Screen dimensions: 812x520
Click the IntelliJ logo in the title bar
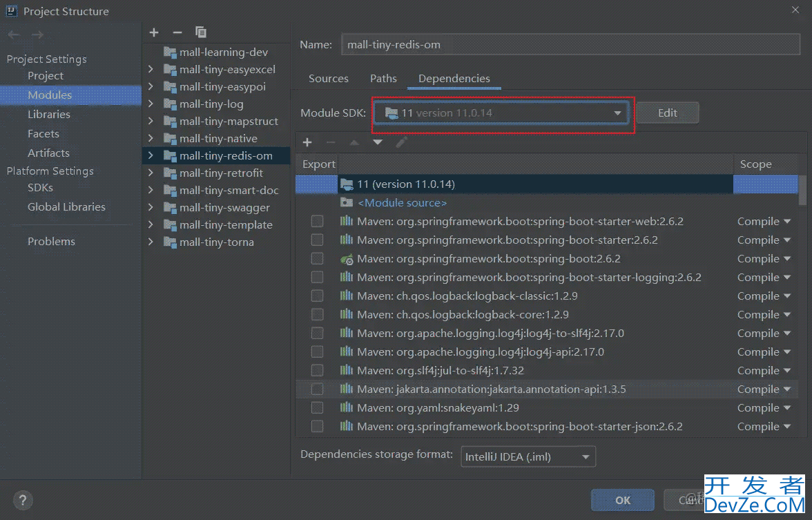click(11, 11)
